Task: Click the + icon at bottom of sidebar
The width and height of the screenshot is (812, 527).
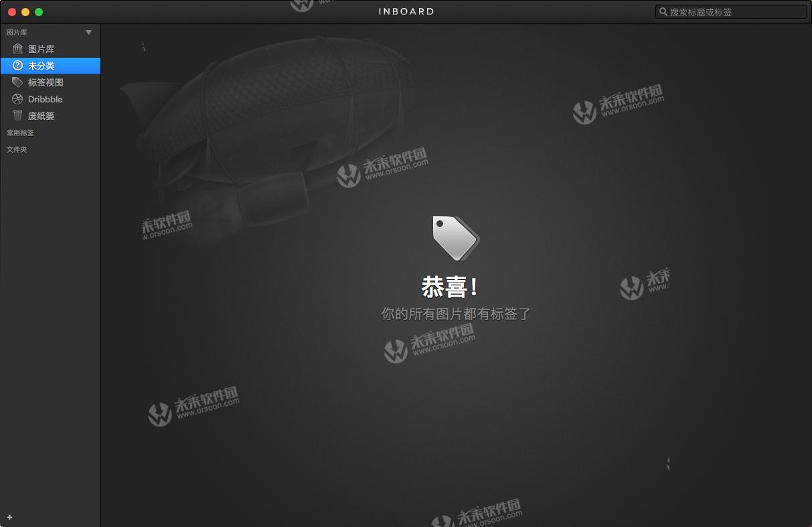Action: (9, 517)
